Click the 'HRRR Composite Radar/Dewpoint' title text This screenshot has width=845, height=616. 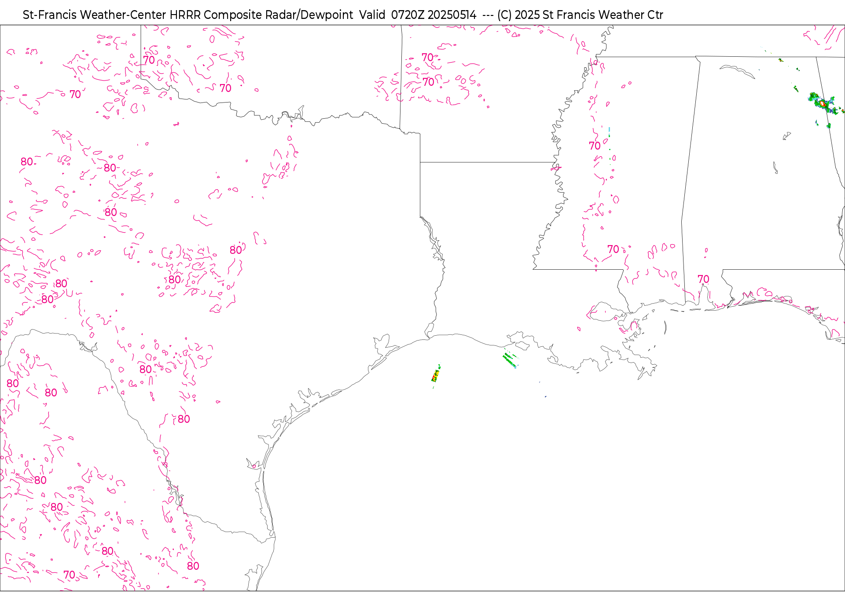(x=261, y=15)
